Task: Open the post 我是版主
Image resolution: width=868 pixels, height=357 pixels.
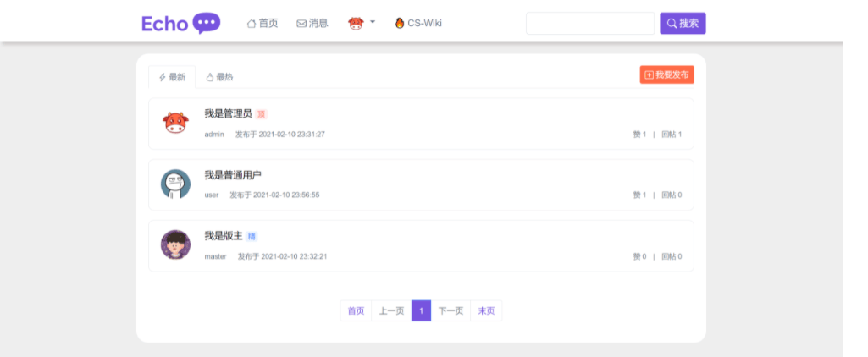Action: [223, 235]
